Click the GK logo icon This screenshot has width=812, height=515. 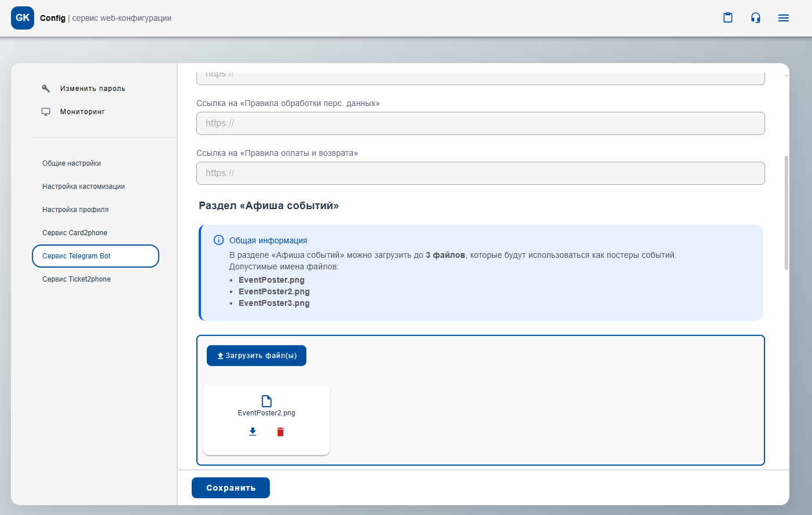pos(23,18)
